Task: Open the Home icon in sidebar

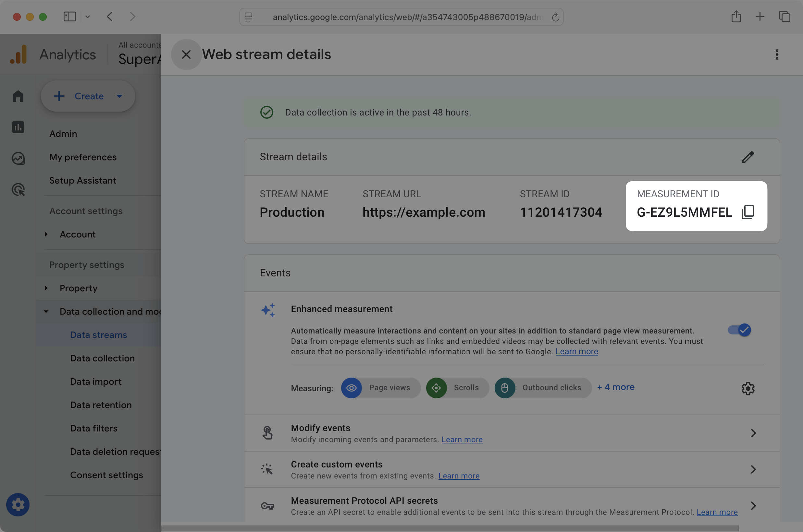Action: point(18,96)
